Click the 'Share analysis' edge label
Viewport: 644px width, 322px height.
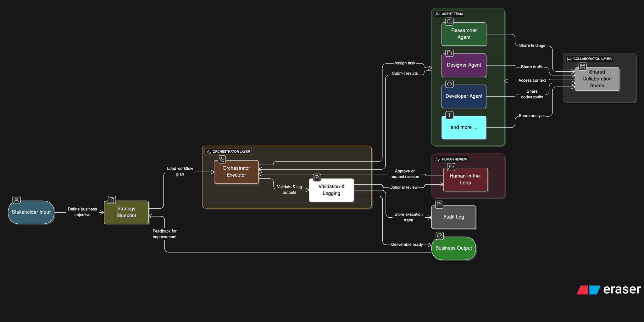pyautogui.click(x=532, y=116)
